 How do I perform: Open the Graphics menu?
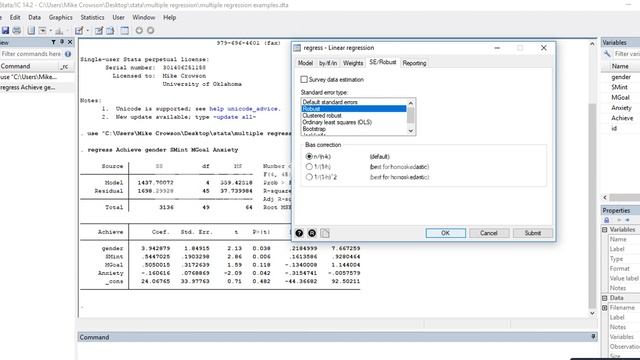click(60, 18)
